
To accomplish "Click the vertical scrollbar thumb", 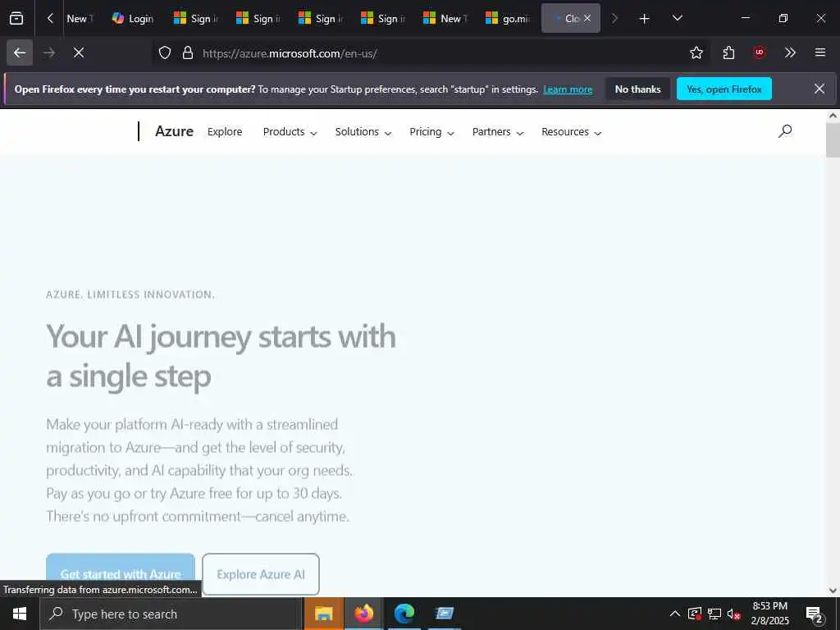I will coord(833,140).
